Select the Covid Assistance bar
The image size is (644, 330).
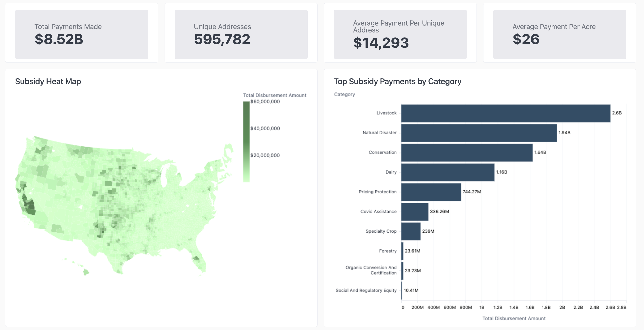pos(415,212)
